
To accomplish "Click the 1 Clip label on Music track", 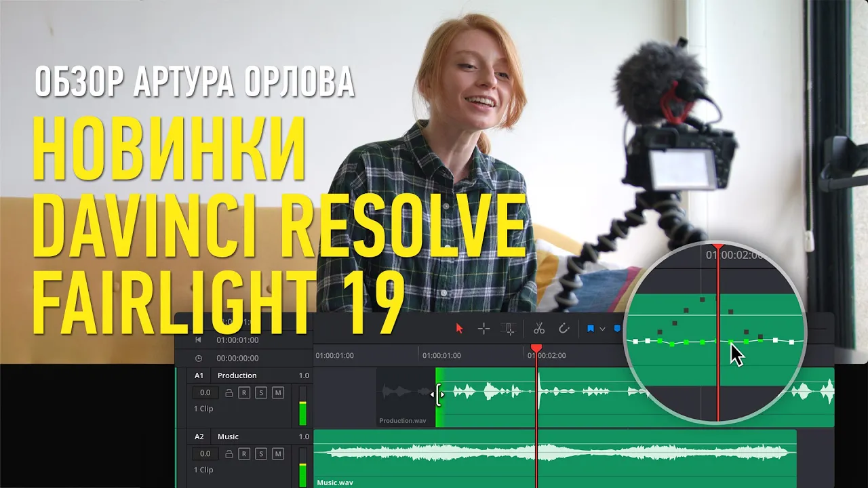I will pyautogui.click(x=203, y=470).
